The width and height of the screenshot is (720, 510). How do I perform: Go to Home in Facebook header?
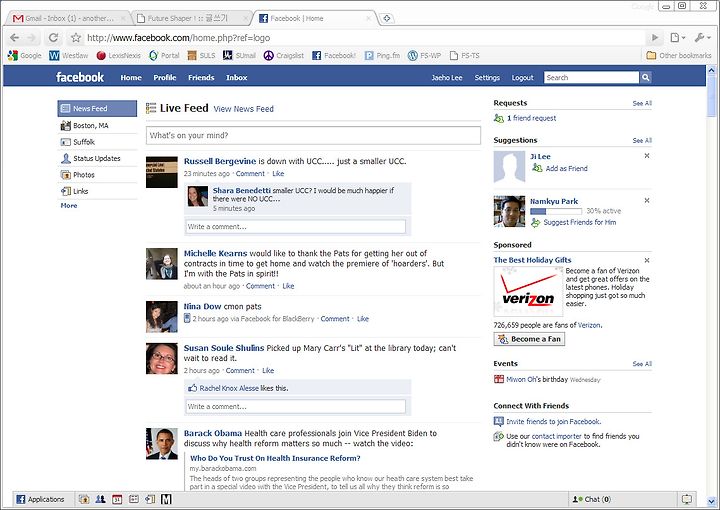tap(131, 78)
